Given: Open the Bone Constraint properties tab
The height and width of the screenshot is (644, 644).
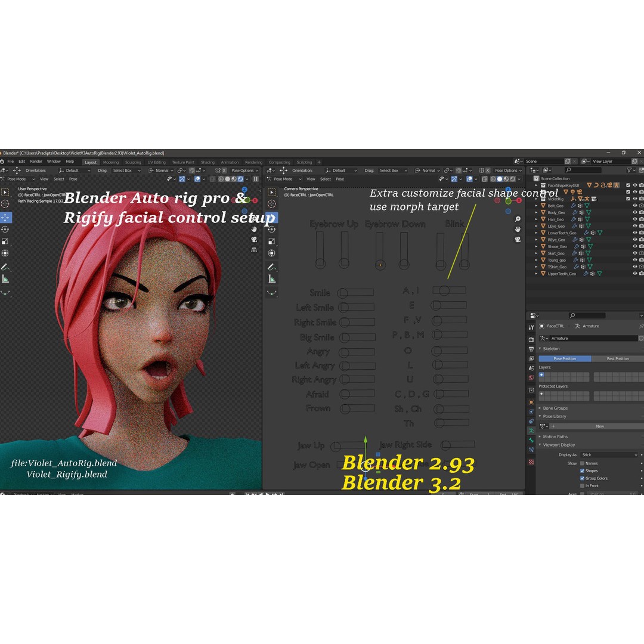Looking at the screenshot, I should [531, 450].
